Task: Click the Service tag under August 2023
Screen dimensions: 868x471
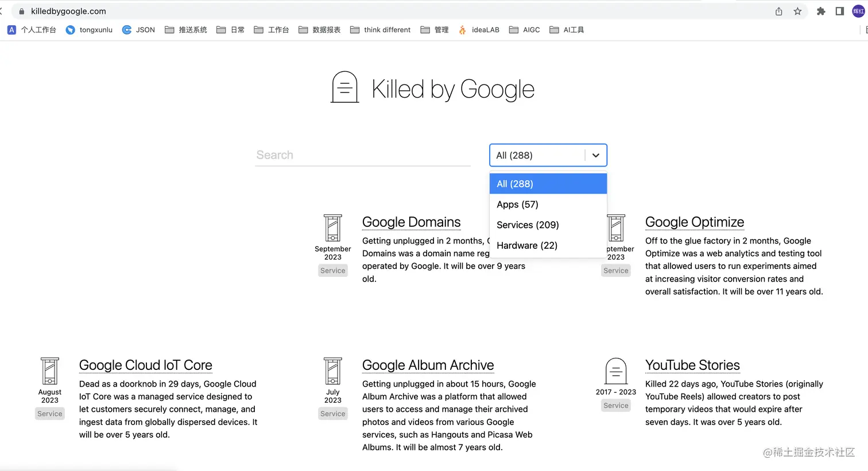Action: click(50, 414)
